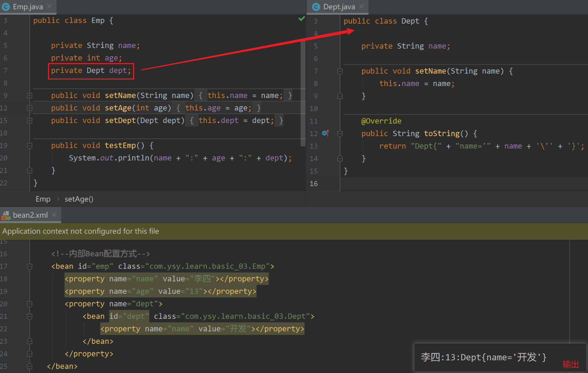Click the Emp.java class file icon
Image resolution: width=588 pixels, height=373 pixels.
6,7
